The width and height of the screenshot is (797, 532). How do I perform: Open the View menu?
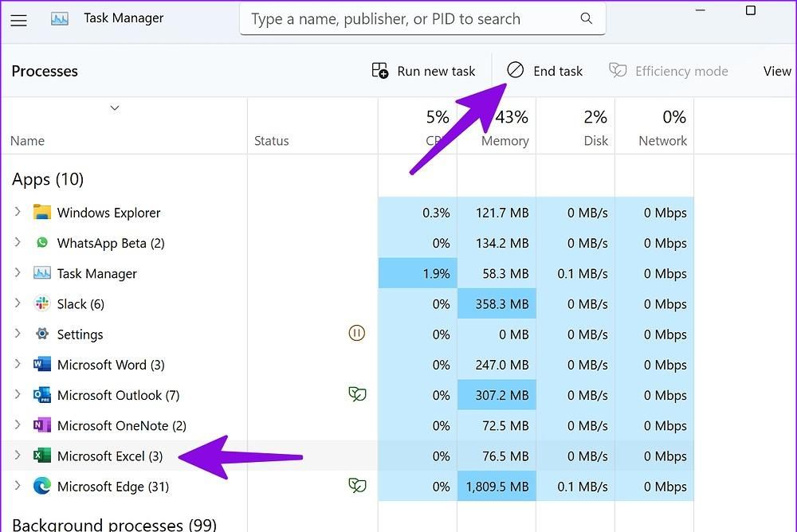point(777,71)
